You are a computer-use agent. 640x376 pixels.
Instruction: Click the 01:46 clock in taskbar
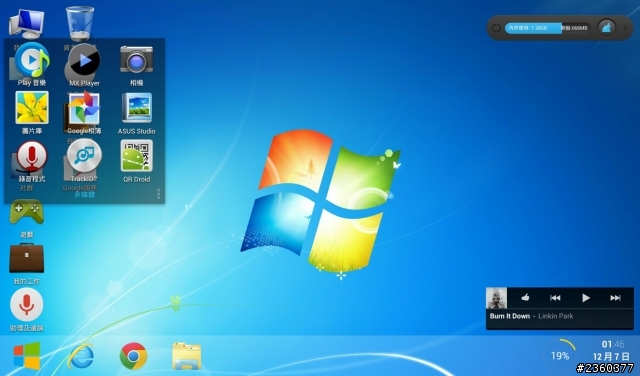click(x=613, y=345)
